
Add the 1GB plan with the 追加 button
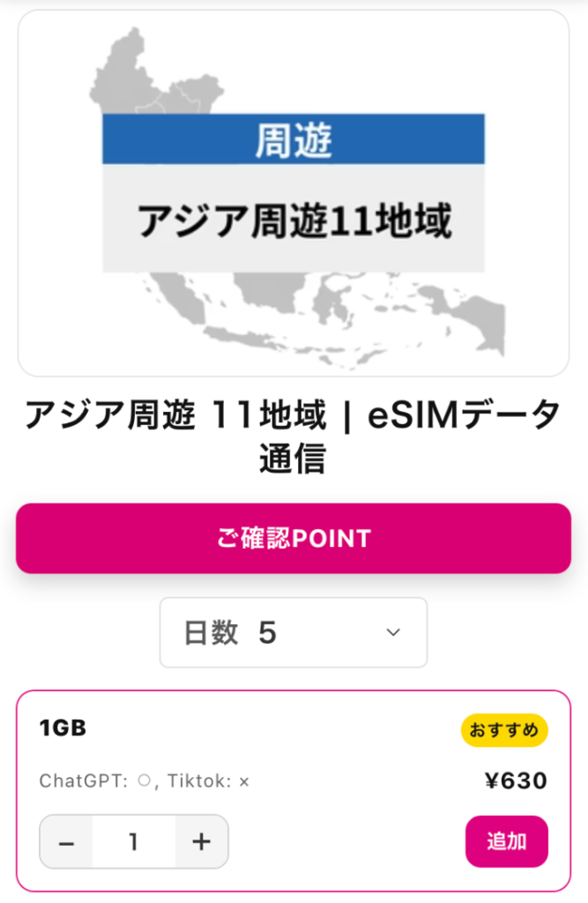coord(506,841)
